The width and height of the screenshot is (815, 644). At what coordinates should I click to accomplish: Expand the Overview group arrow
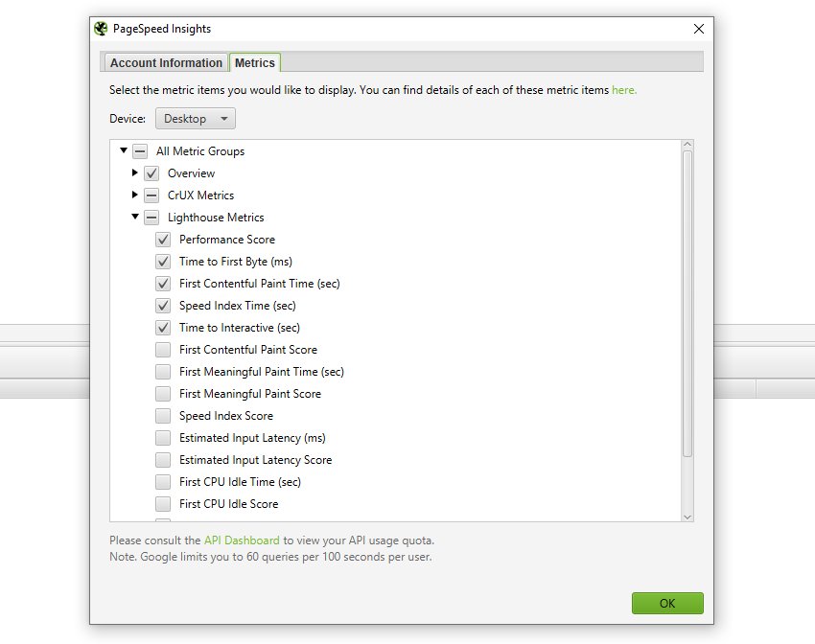tap(134, 172)
